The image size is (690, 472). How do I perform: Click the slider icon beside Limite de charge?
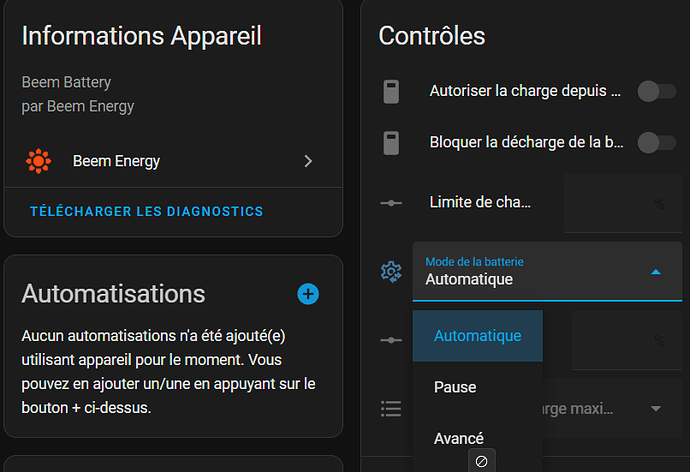click(391, 203)
